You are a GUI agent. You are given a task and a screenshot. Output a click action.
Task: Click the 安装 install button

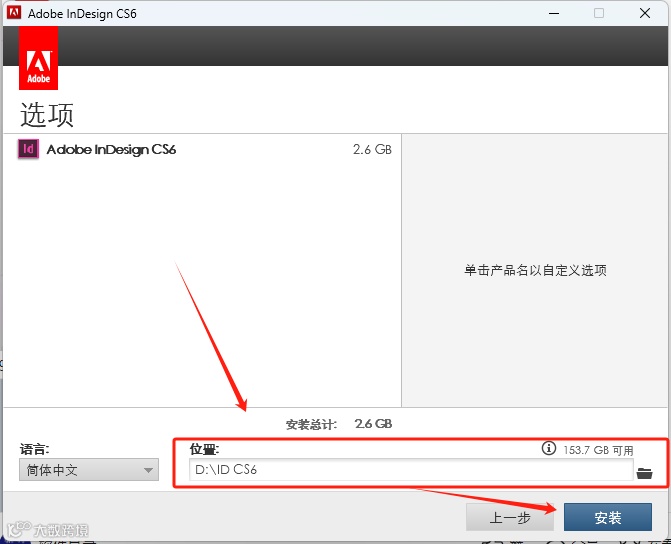tap(608, 517)
